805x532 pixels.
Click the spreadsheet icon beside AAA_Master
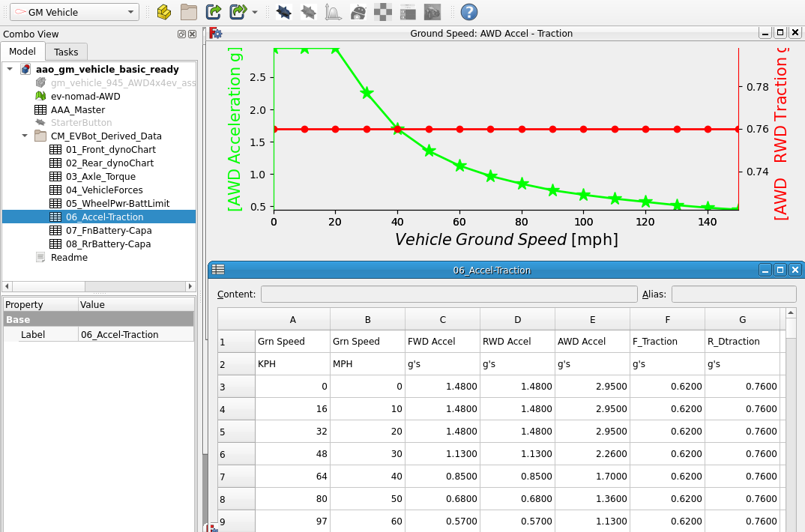point(40,109)
